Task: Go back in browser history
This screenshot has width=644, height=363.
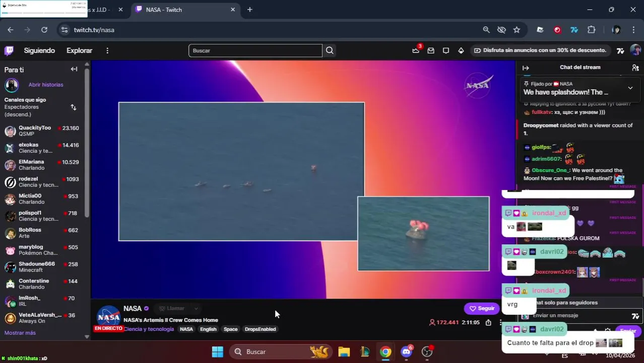Action: (x=11, y=30)
